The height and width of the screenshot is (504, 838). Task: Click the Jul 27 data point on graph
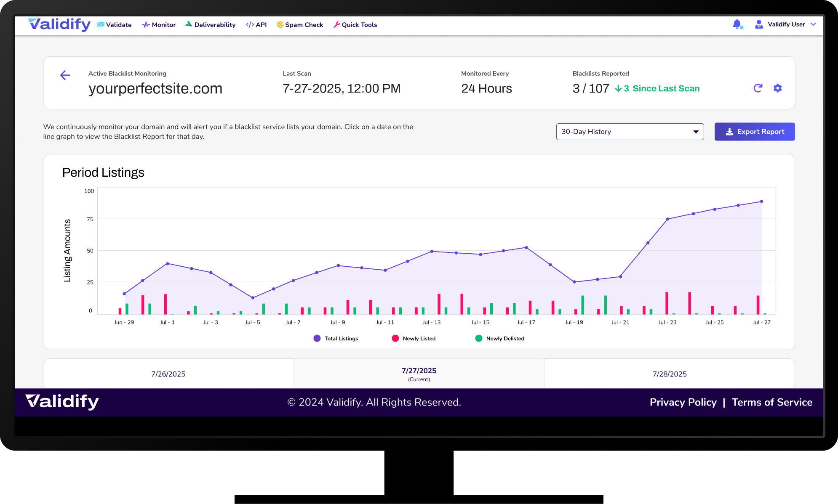pos(761,202)
